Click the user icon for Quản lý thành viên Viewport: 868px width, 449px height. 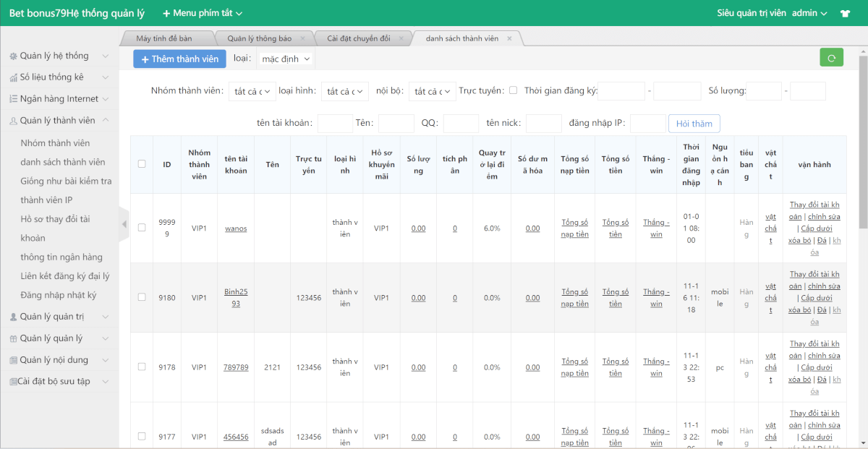click(13, 121)
